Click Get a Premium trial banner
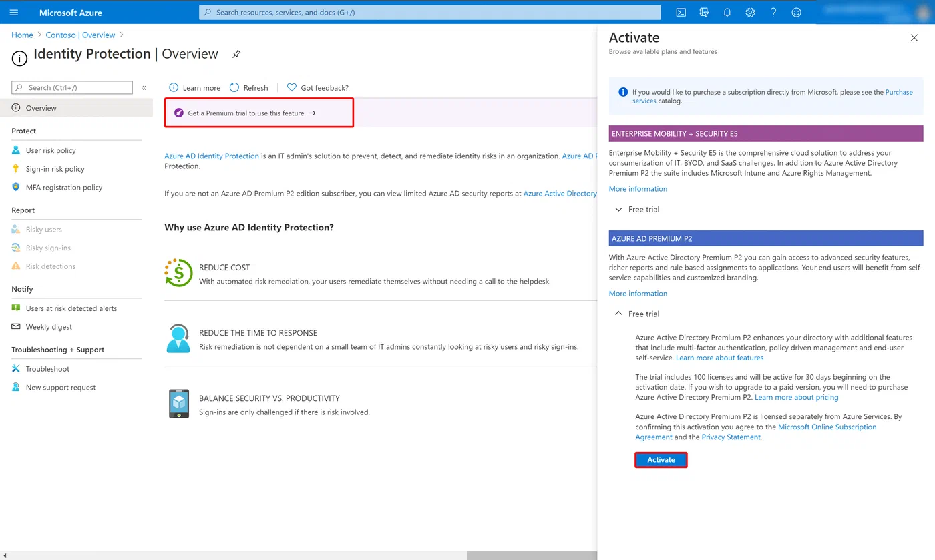This screenshot has width=935, height=560. pyautogui.click(x=259, y=113)
